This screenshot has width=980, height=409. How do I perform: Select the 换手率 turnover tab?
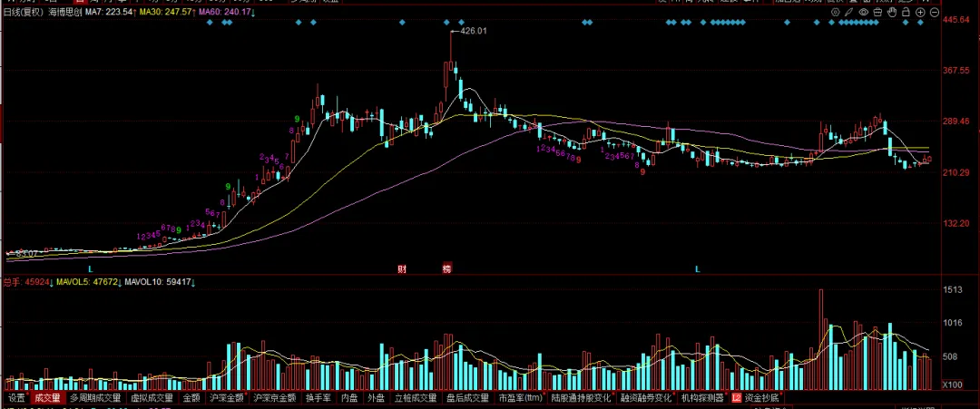point(318,397)
